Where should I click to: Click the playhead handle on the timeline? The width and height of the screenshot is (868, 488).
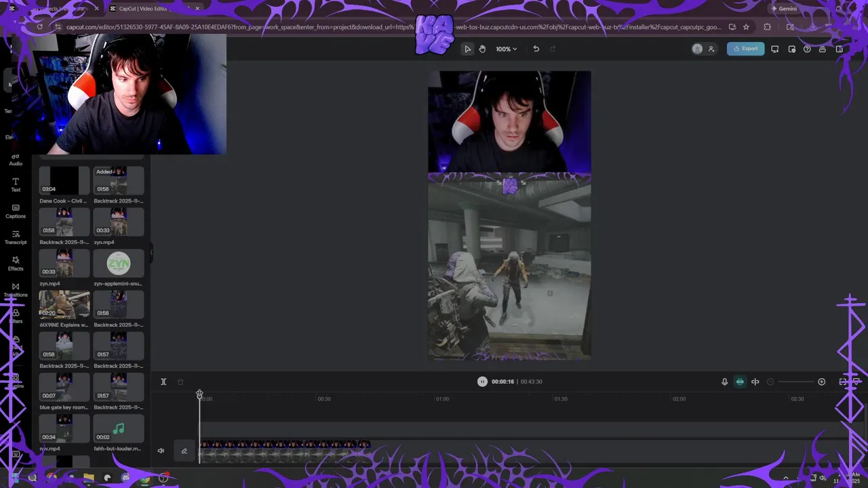click(199, 394)
